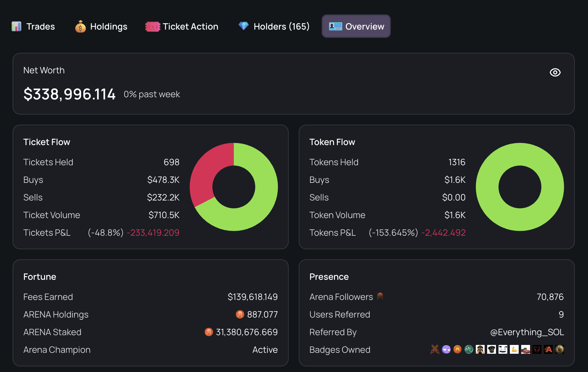View the Holders (165) tab
This screenshot has height=372, width=588.
[x=274, y=26]
